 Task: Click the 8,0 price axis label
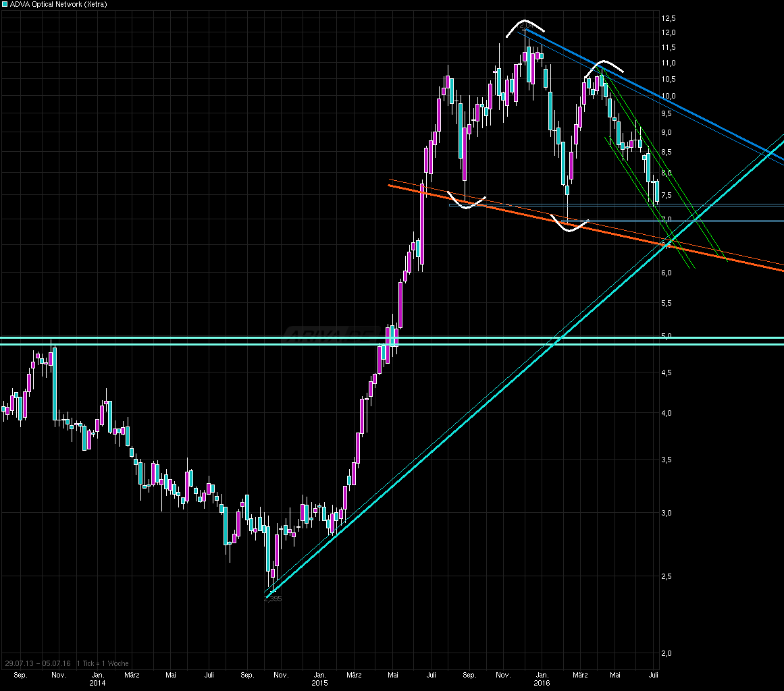(x=667, y=173)
